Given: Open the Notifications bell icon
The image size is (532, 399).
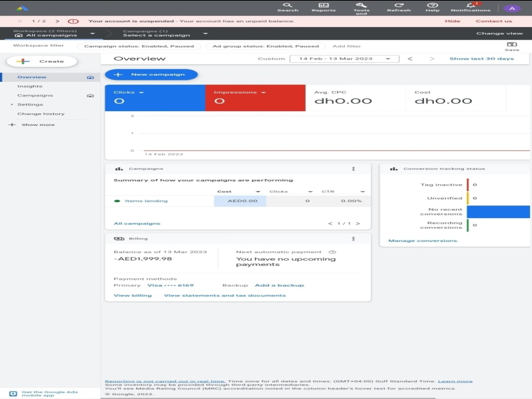Looking at the screenshot, I should tap(471, 5).
